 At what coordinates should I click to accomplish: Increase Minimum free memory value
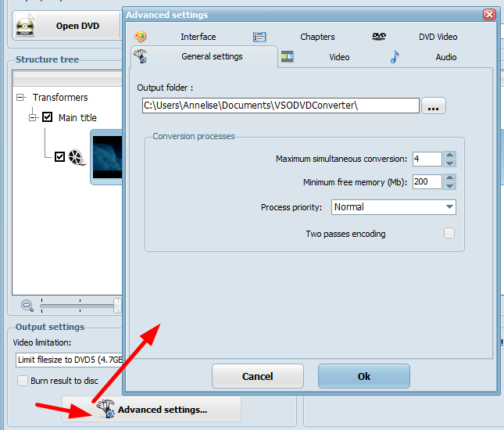point(449,177)
